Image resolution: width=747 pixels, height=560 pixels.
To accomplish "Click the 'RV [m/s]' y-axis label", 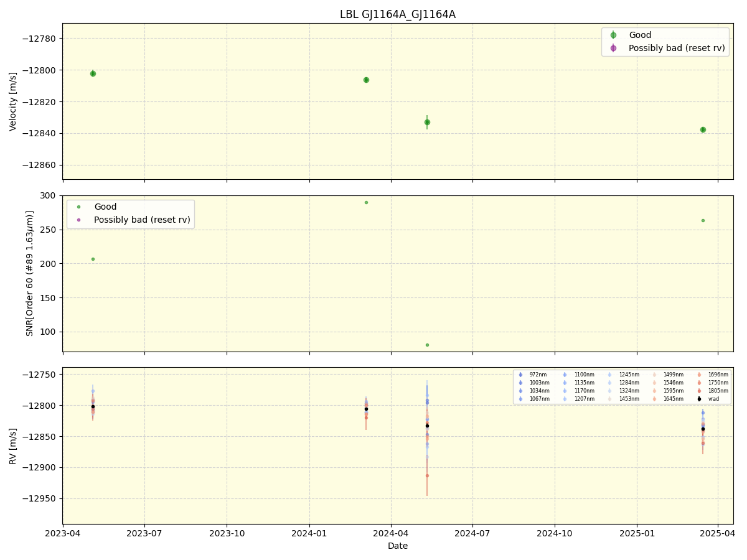I will (x=13, y=446).
